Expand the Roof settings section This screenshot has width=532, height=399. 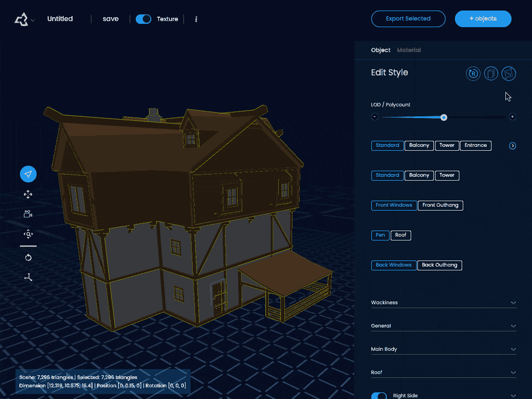[x=443, y=372]
